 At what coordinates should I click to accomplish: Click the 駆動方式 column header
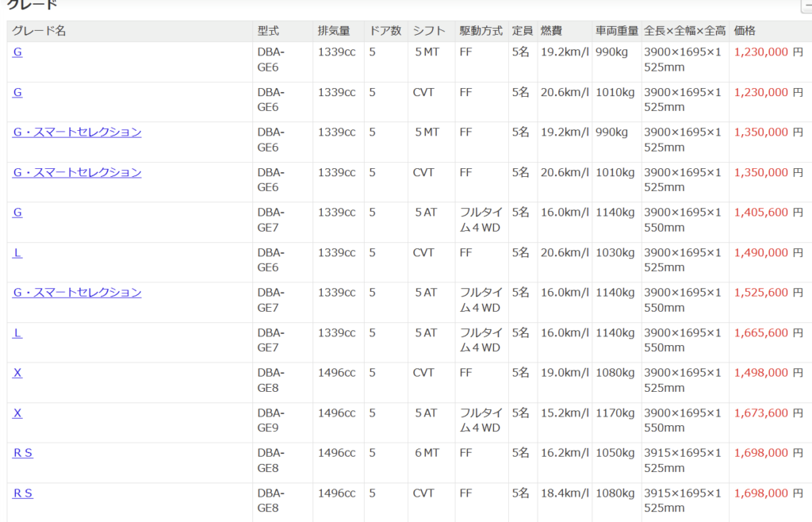[481, 31]
